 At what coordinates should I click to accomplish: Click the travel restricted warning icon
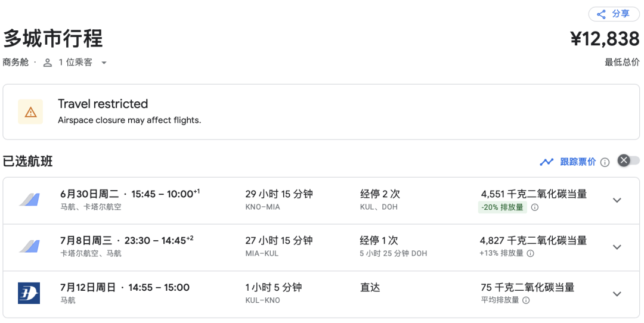(x=30, y=112)
